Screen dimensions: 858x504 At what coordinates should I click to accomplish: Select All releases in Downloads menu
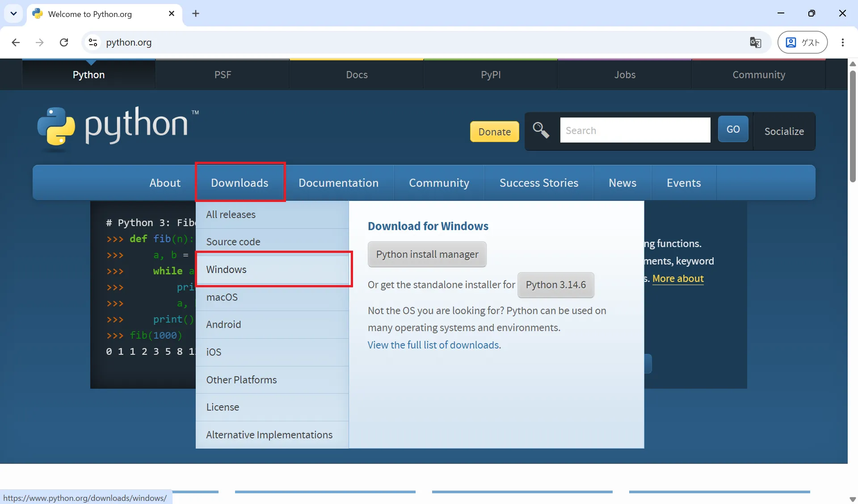tap(272, 214)
